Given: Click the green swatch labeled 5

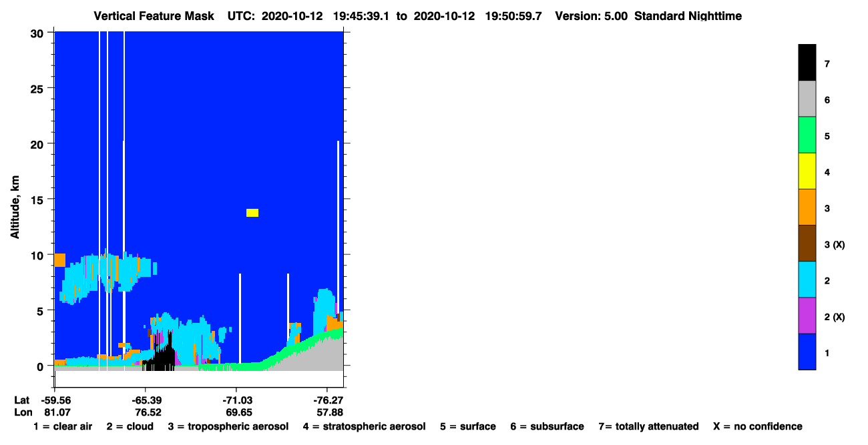Looking at the screenshot, I should (807, 135).
